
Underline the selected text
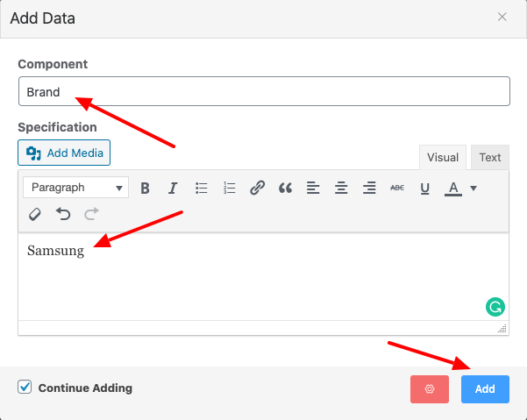[425, 188]
